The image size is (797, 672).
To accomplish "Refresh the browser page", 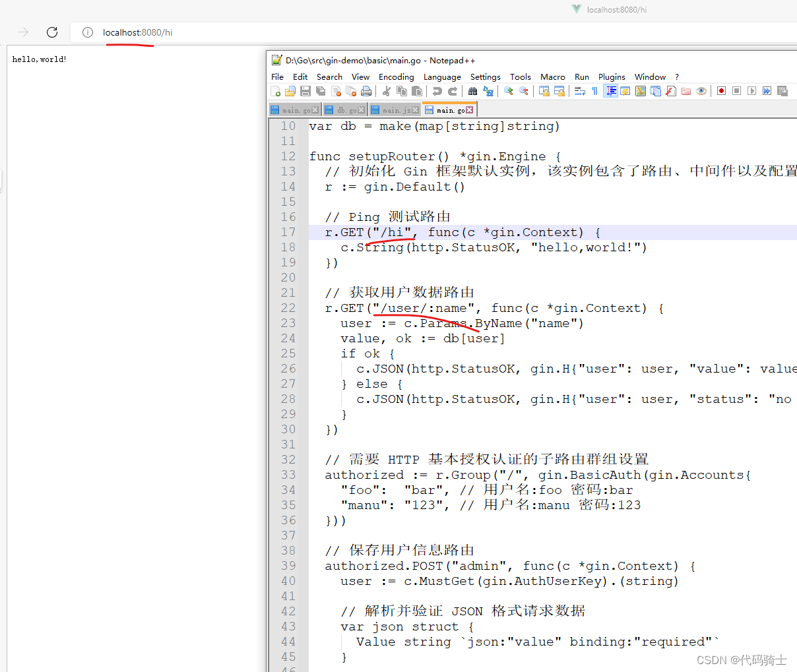I will 52,32.
